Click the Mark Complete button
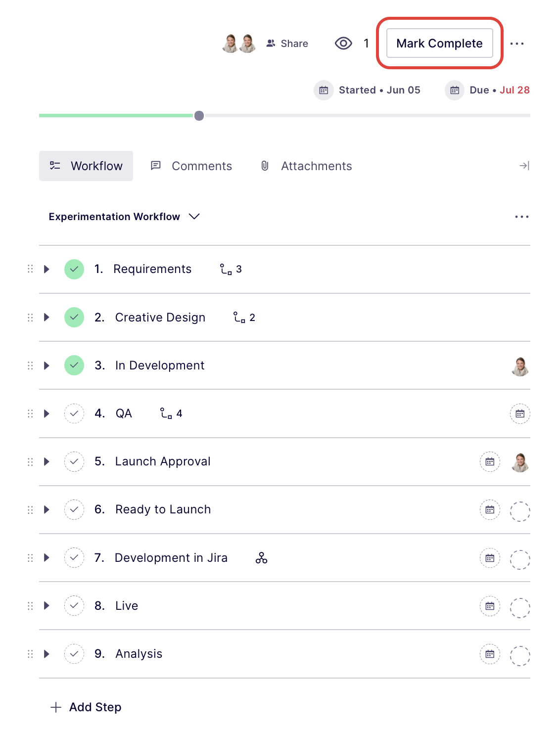Viewport: 560px width, 730px height. (439, 44)
